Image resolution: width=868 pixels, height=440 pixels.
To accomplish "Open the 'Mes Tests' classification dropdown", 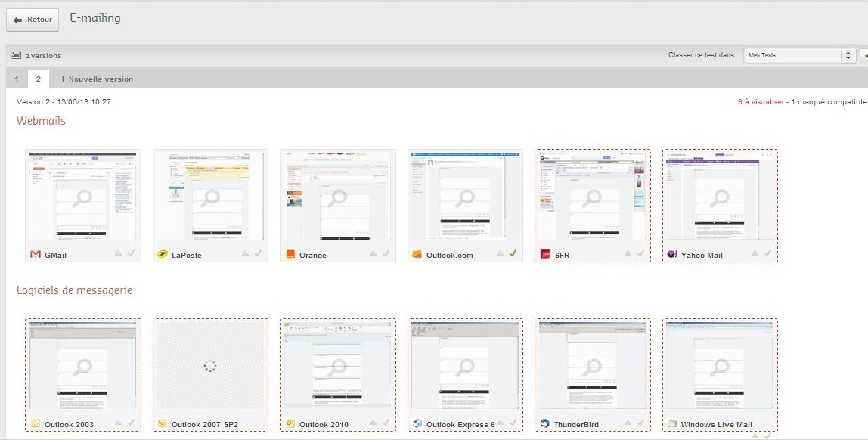I will 799,55.
